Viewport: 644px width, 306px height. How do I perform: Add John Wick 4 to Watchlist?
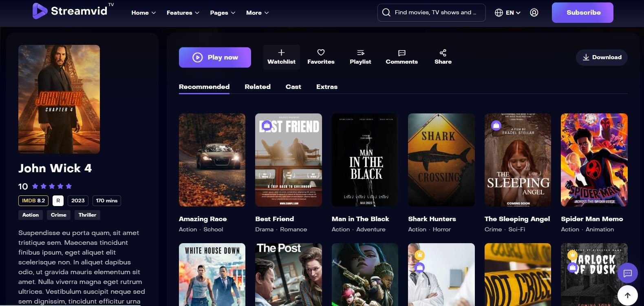[281, 57]
